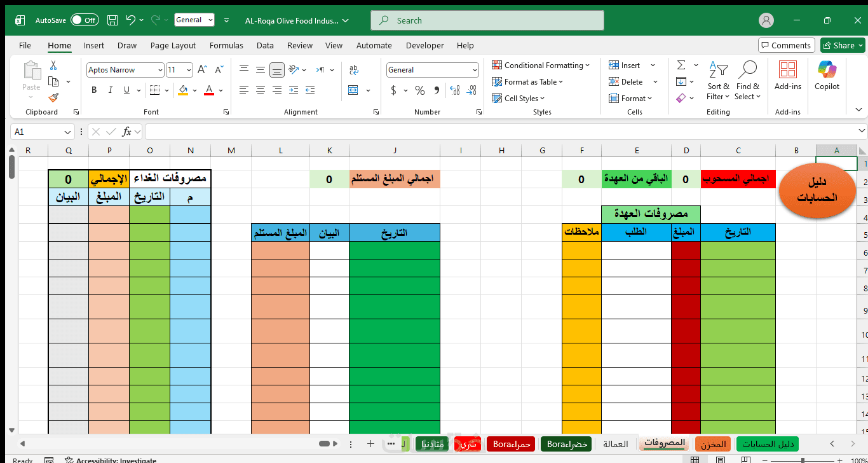The image size is (868, 463).
Task: Switch to the Insert ribbon tab
Action: coord(94,45)
